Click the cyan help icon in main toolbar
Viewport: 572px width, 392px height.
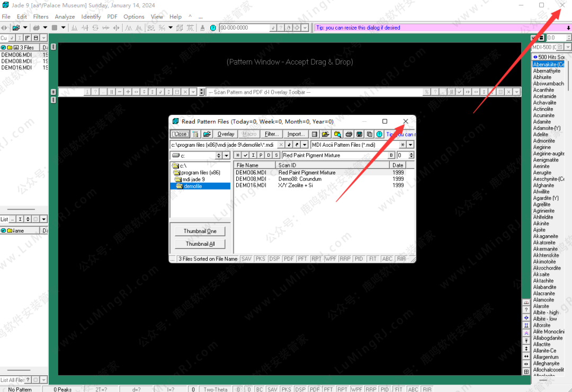[213, 28]
